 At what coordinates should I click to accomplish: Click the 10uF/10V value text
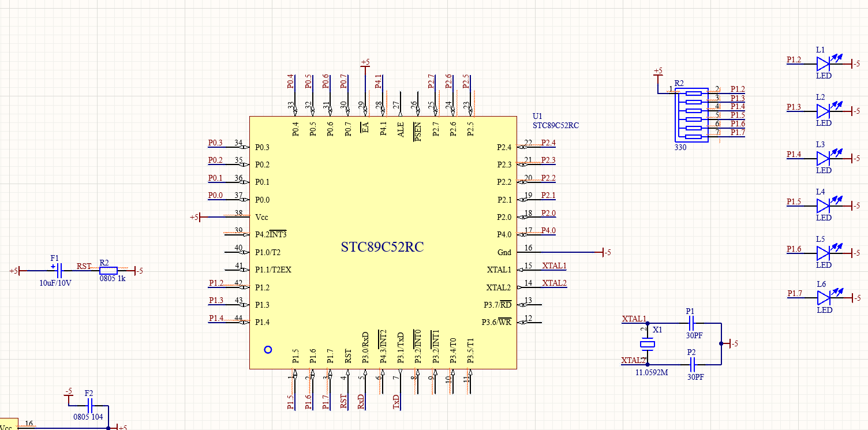[x=55, y=283]
